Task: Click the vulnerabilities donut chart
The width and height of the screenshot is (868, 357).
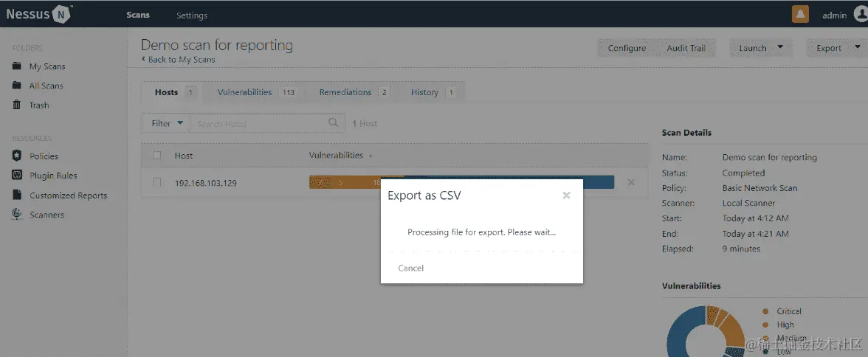Action: (704, 331)
